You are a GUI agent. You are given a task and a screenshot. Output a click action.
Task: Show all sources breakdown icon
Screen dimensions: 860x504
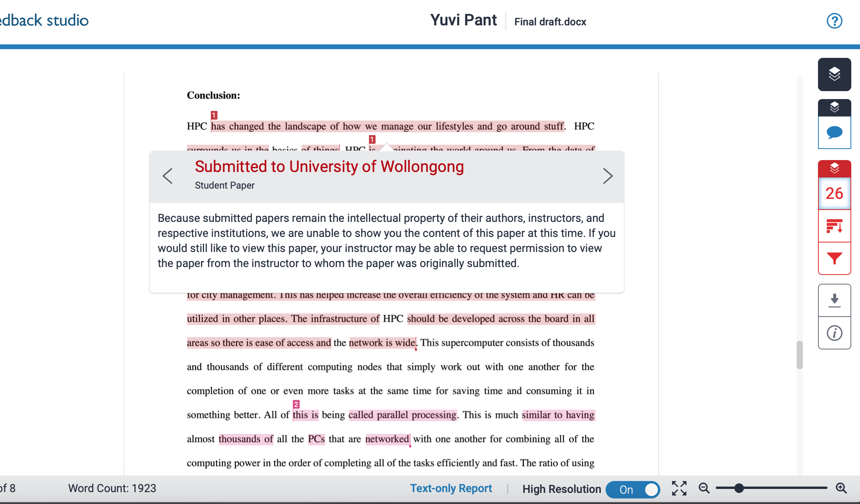(834, 226)
